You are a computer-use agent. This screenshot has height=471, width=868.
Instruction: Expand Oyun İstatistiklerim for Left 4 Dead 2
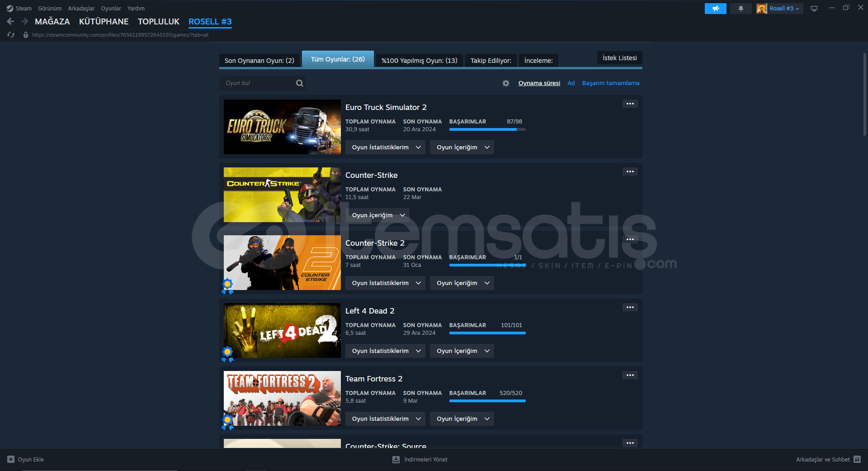click(x=385, y=351)
